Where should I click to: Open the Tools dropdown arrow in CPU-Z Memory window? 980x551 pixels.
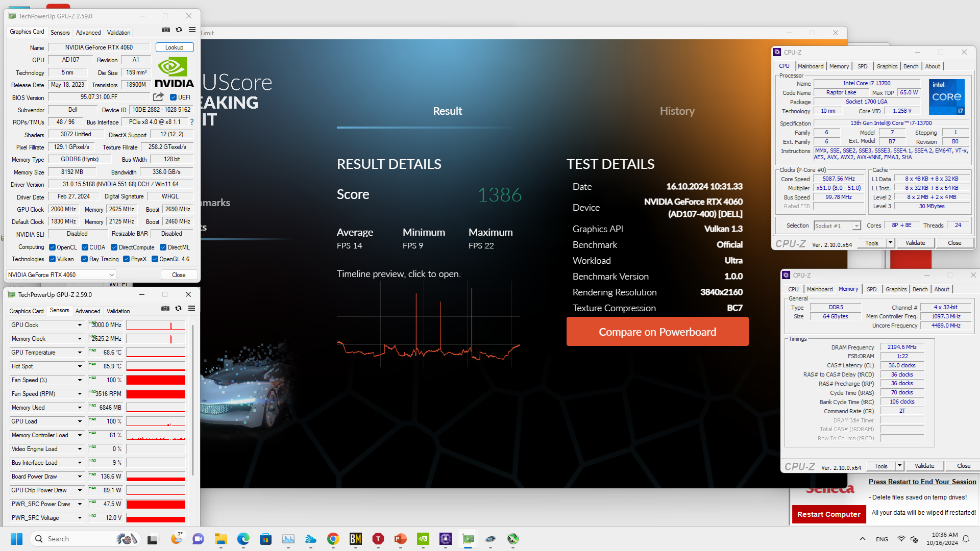(x=899, y=466)
